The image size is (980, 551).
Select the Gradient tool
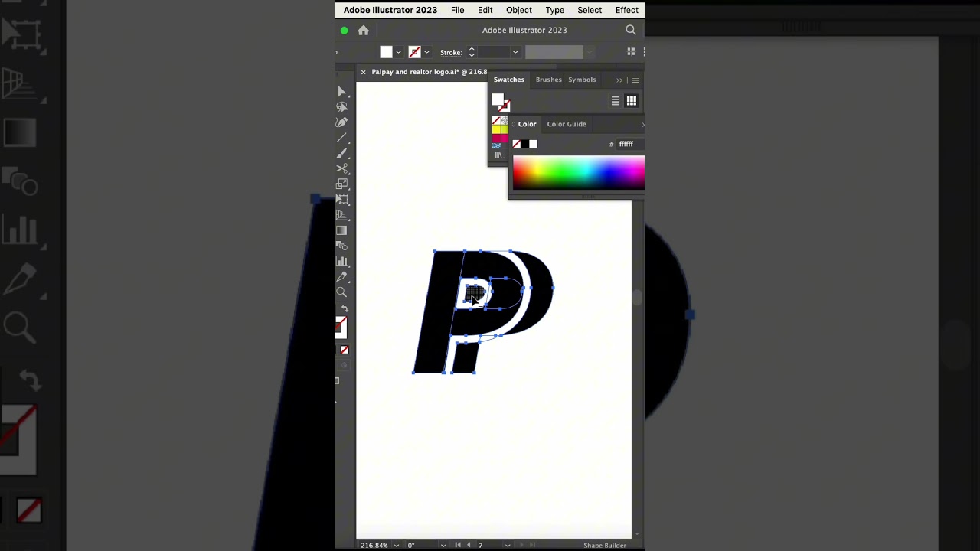pyautogui.click(x=341, y=230)
